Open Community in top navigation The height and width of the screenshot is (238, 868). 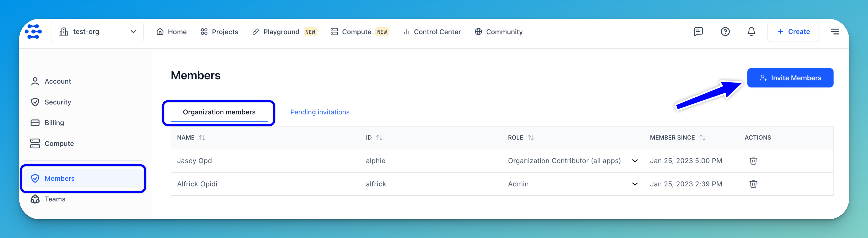point(498,32)
